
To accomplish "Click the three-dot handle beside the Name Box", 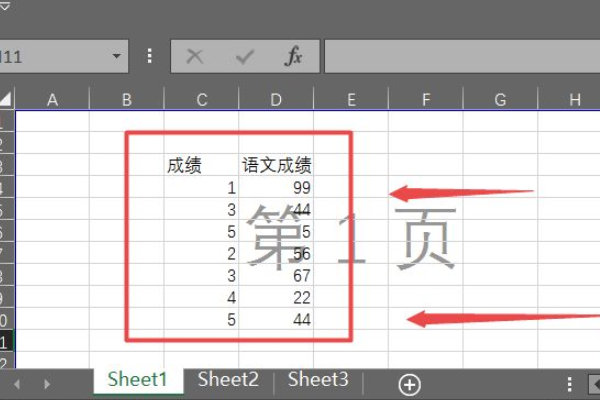I will 151,57.
